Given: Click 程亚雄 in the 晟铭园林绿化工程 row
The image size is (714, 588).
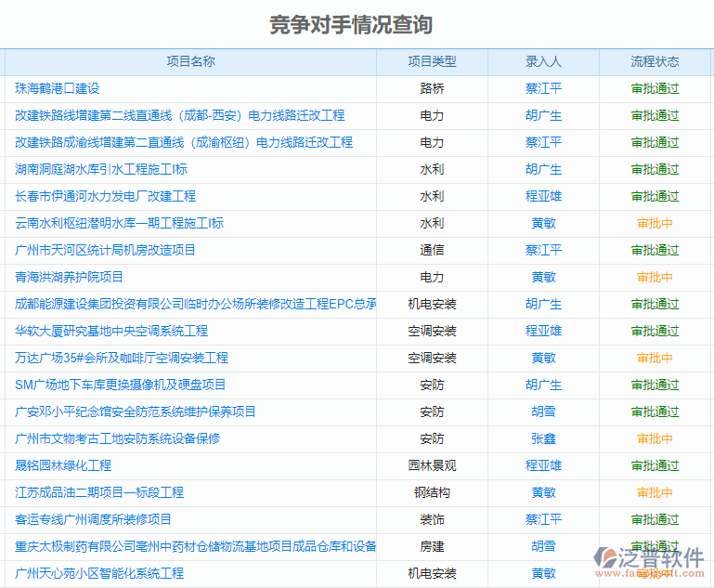Looking at the screenshot, I should coord(543,466).
